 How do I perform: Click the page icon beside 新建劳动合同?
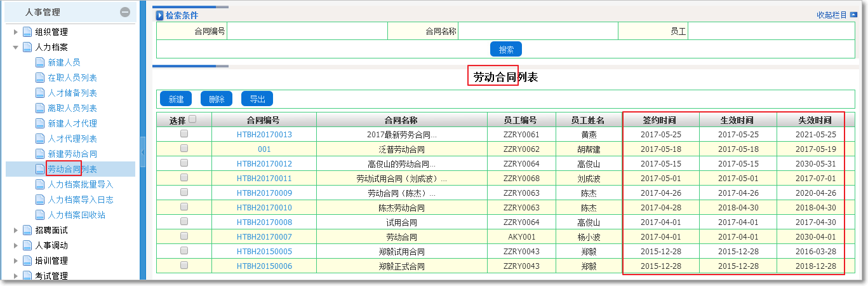point(39,154)
